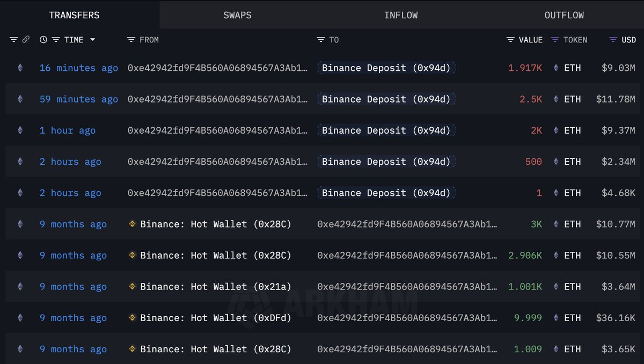Switch to the SWAPS tab
This screenshot has height=364, width=644.
(x=237, y=15)
